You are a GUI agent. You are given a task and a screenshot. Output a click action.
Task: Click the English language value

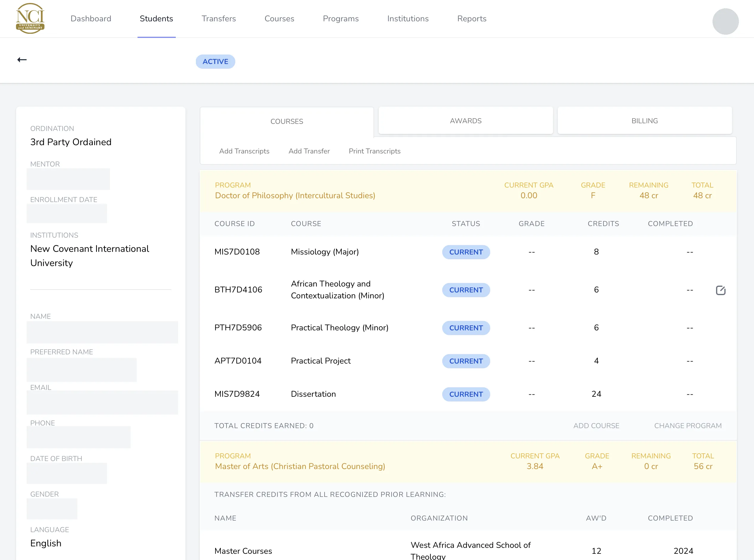point(46,543)
